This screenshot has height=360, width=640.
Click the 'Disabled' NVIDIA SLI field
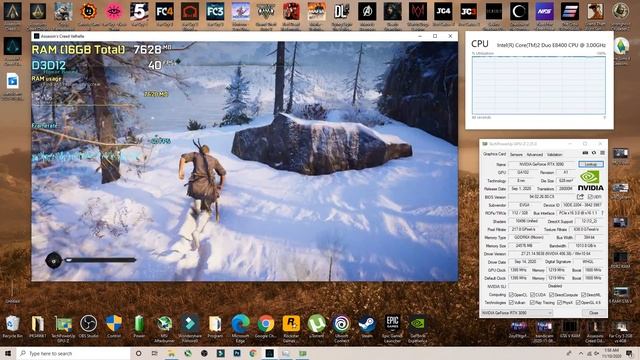click(555, 286)
